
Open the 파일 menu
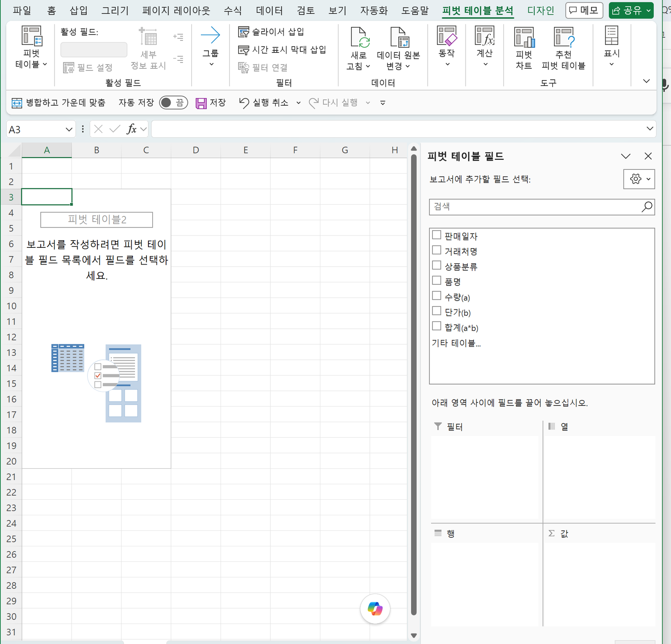click(22, 10)
